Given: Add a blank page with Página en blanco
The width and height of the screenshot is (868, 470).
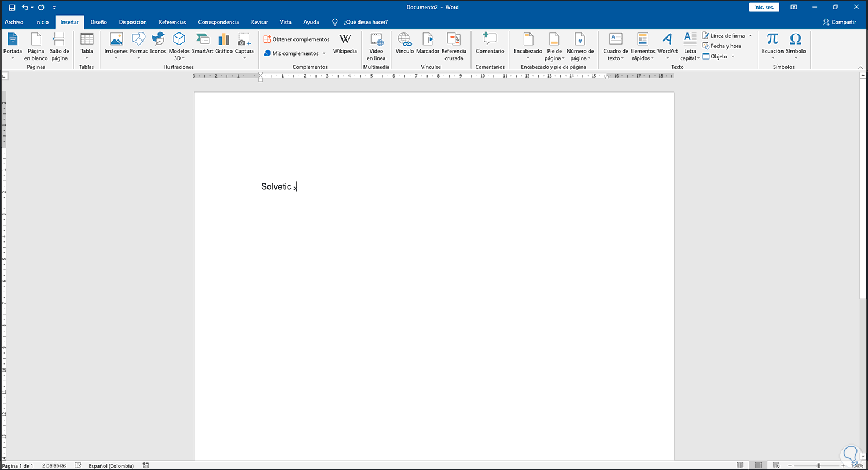Looking at the screenshot, I should coord(36,47).
